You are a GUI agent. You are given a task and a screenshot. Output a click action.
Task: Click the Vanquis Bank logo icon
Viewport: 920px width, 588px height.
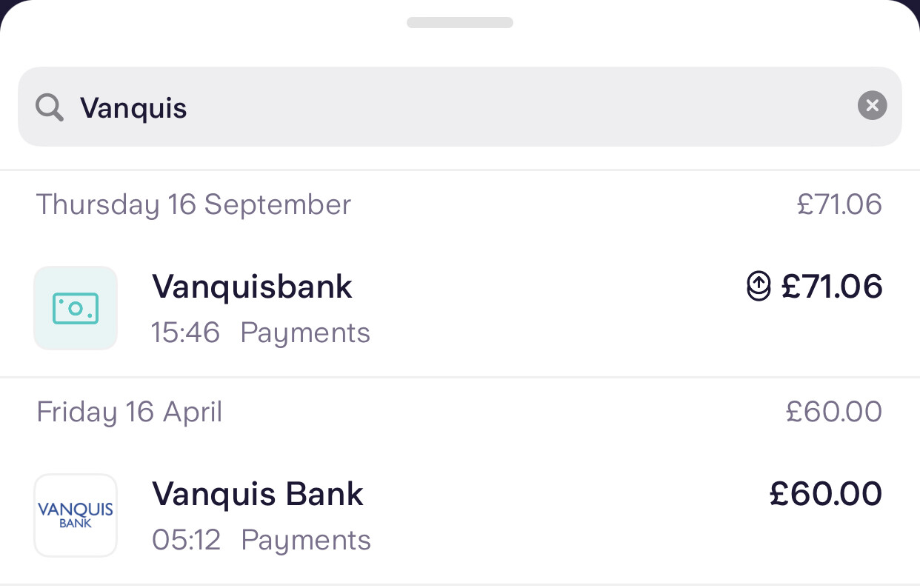76,515
